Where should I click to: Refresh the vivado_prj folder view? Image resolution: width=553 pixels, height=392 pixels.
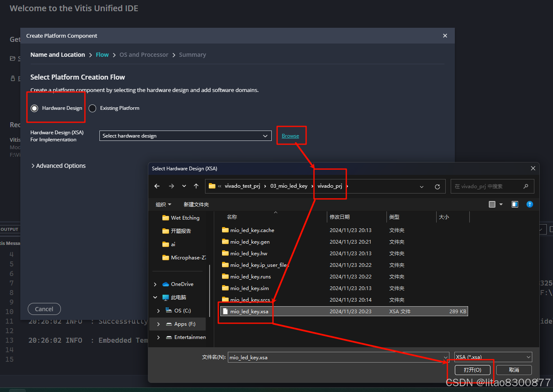tap(437, 187)
